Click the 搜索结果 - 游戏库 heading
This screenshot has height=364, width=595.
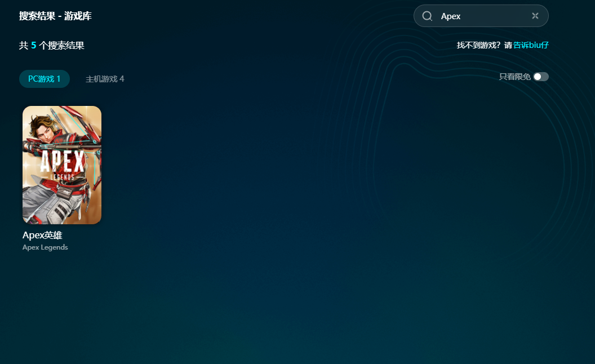pyautogui.click(x=55, y=16)
